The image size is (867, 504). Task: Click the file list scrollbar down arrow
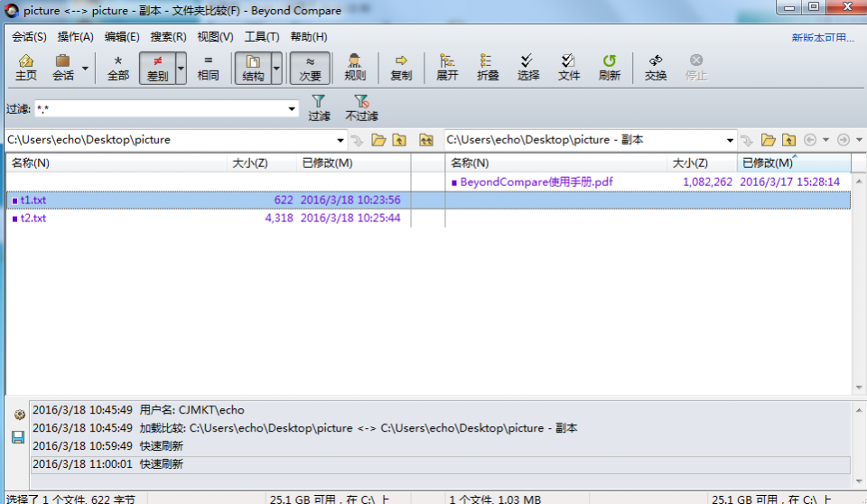click(x=859, y=387)
